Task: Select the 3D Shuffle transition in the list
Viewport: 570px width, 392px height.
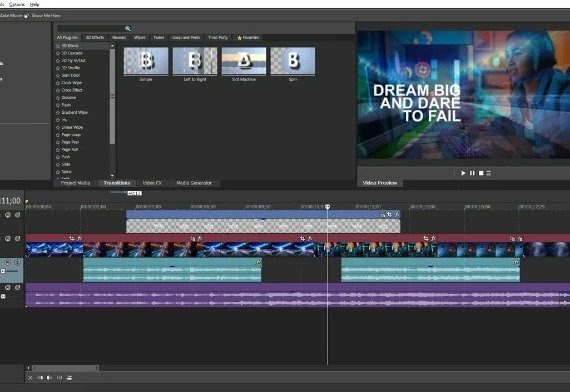Action: pos(71,68)
